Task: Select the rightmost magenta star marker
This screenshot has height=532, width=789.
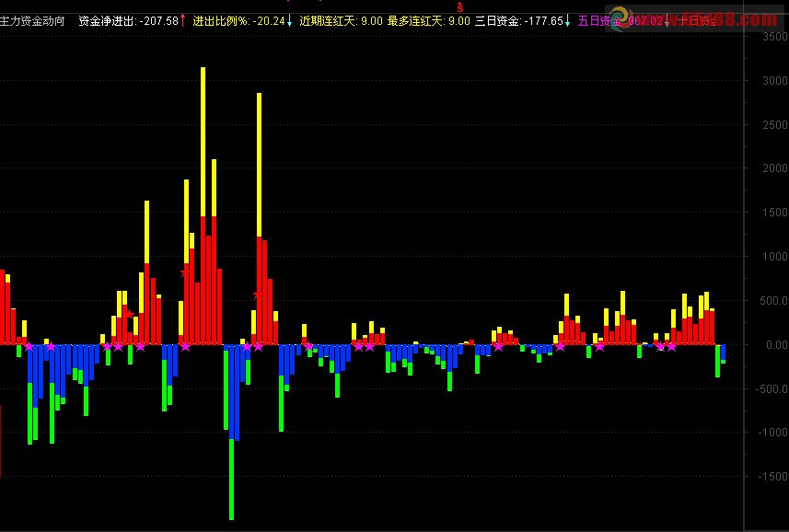Action: (672, 346)
